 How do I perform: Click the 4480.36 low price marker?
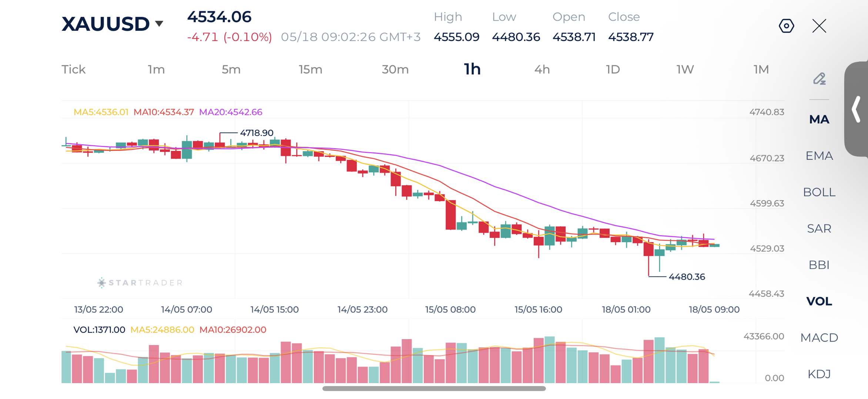[687, 277]
